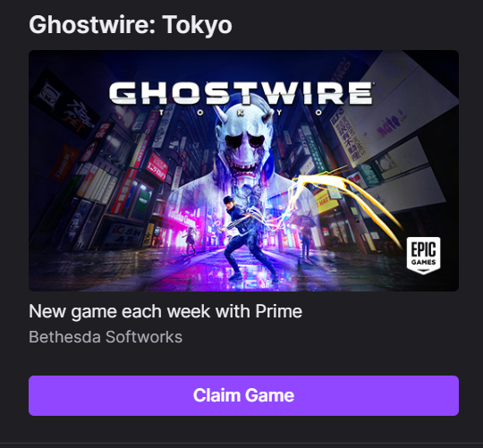Image resolution: width=483 pixels, height=448 pixels.
Task: Select the Bethesda Softworks publisher text
Action: 106,337
